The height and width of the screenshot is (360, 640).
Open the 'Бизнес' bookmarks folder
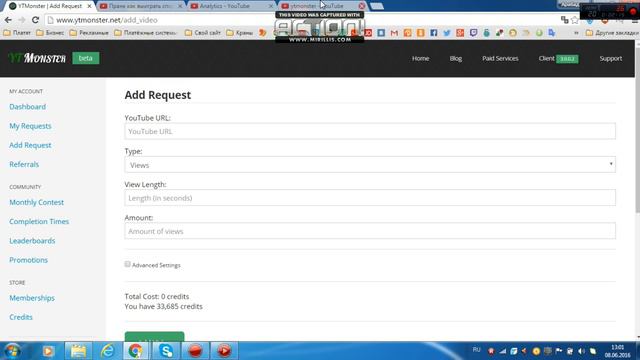[50, 33]
